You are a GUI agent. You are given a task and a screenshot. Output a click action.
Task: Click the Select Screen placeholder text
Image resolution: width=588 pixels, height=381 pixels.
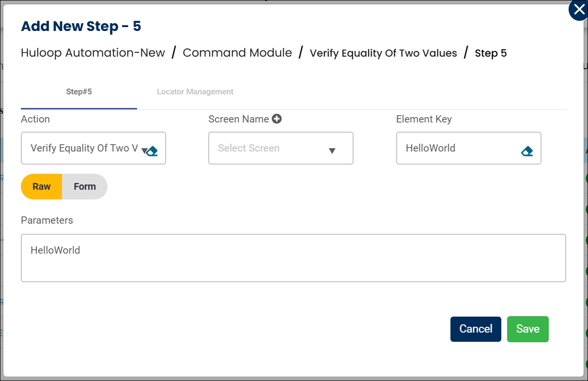(x=248, y=148)
